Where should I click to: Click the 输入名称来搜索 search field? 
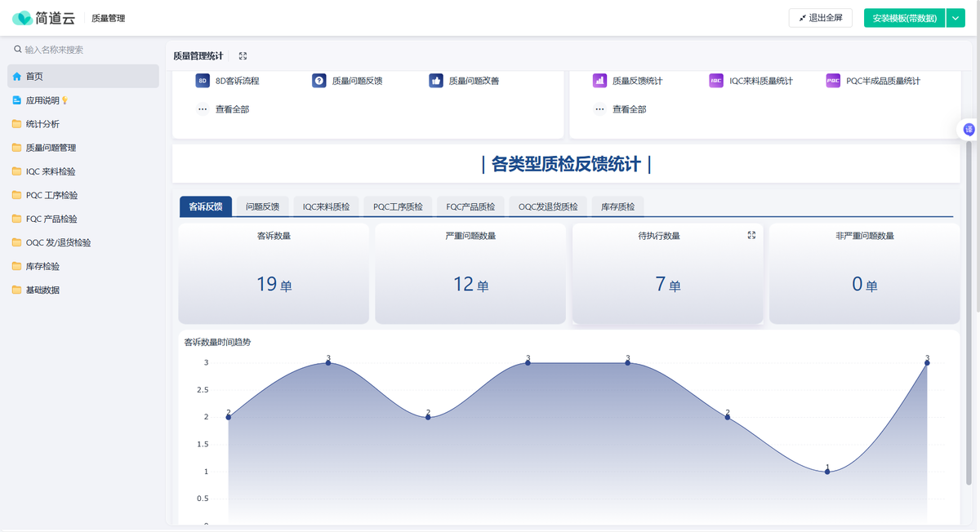point(83,50)
